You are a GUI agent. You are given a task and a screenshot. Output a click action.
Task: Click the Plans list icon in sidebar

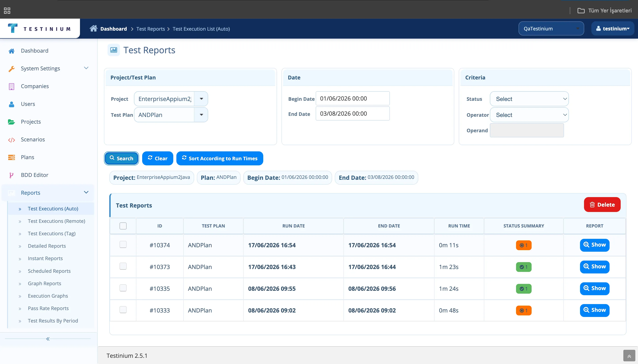[12, 158]
